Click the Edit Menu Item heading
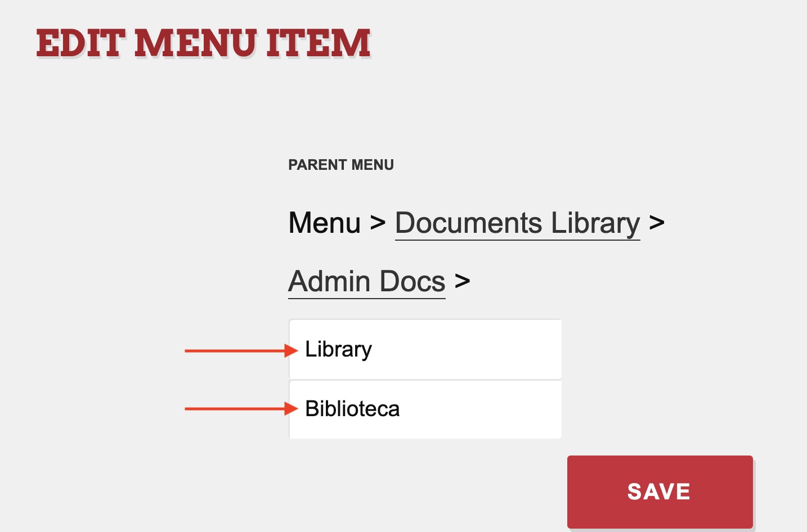Image resolution: width=807 pixels, height=532 pixels. coord(204,43)
